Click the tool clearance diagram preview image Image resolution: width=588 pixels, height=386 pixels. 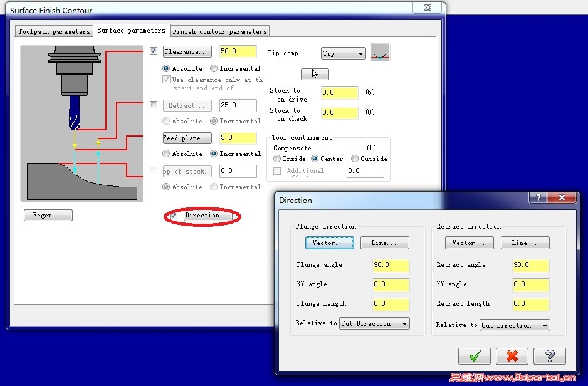[x=82, y=123]
